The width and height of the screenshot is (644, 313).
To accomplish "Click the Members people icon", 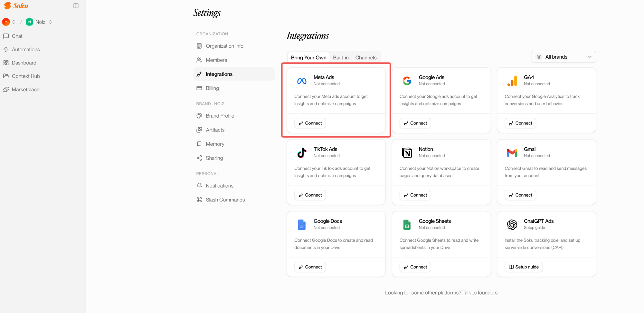I will (199, 60).
